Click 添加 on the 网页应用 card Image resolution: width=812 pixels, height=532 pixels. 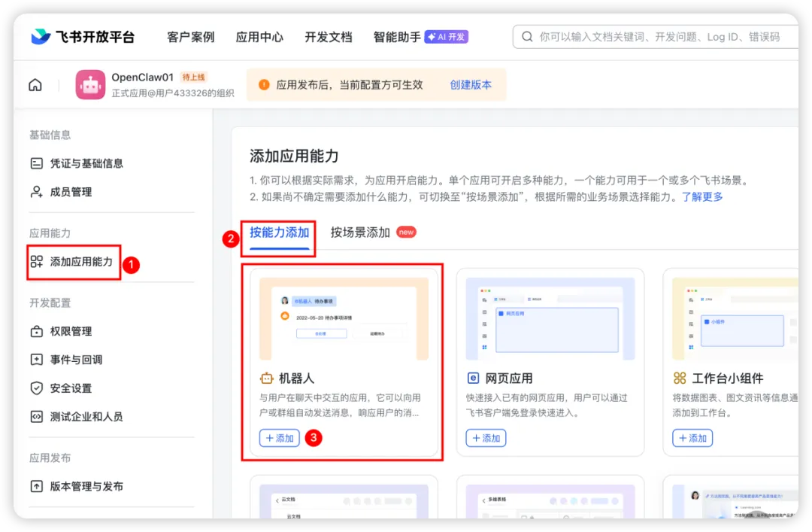coord(486,437)
